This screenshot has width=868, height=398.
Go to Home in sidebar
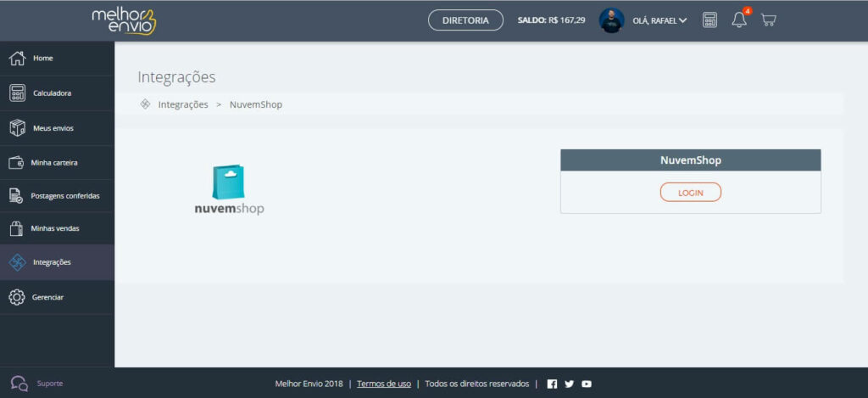(42, 59)
